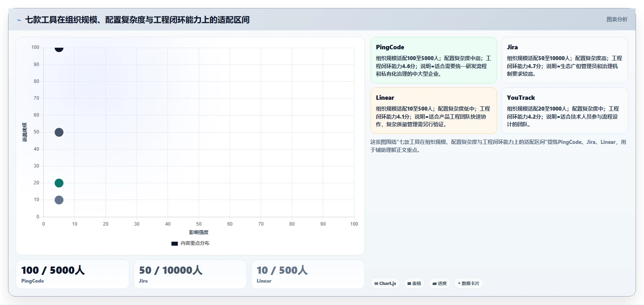Click the 图表分析 label in the header

click(617, 19)
